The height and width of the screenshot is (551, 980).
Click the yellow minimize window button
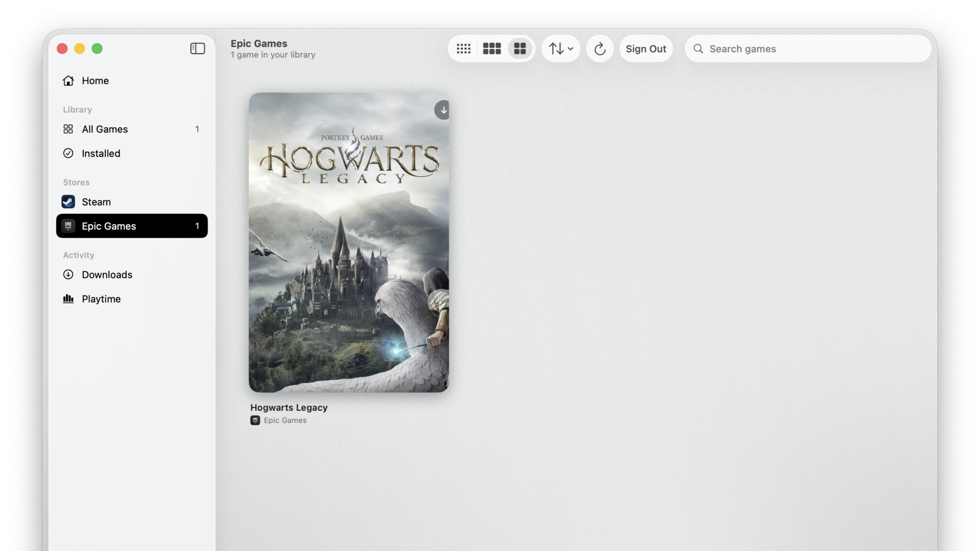79,49
